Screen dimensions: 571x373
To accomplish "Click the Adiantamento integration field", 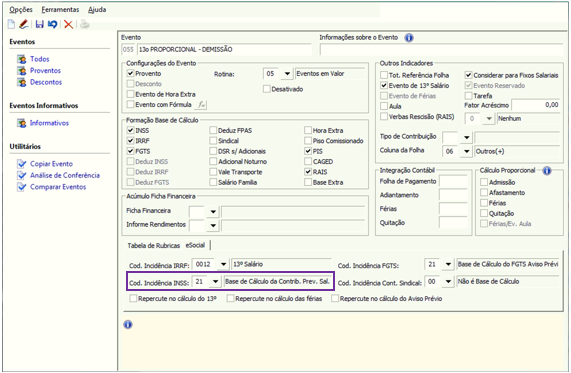I will pos(453,195).
